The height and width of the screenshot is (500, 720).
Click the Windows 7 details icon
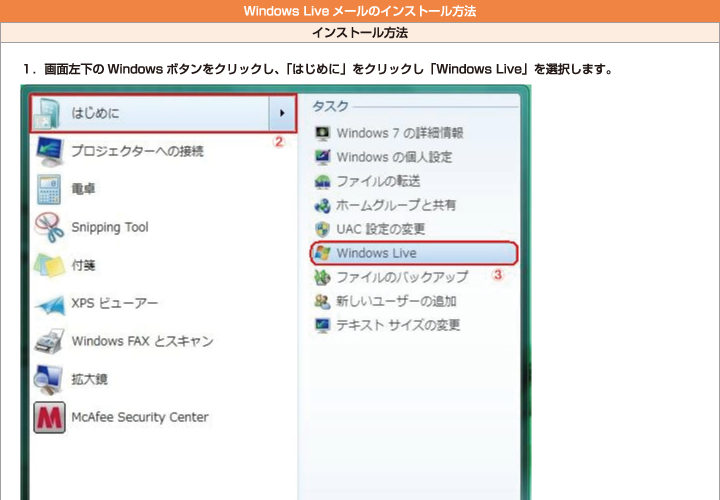tap(322, 133)
